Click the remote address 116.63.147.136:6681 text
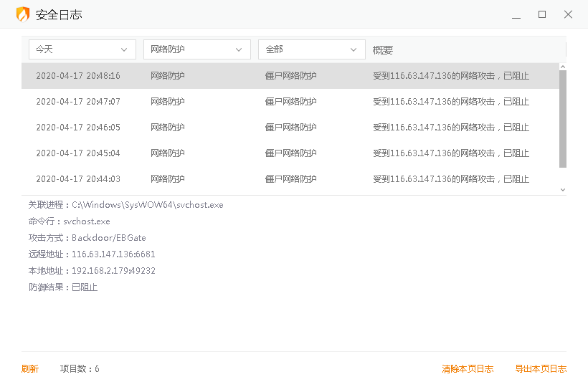 coord(113,254)
